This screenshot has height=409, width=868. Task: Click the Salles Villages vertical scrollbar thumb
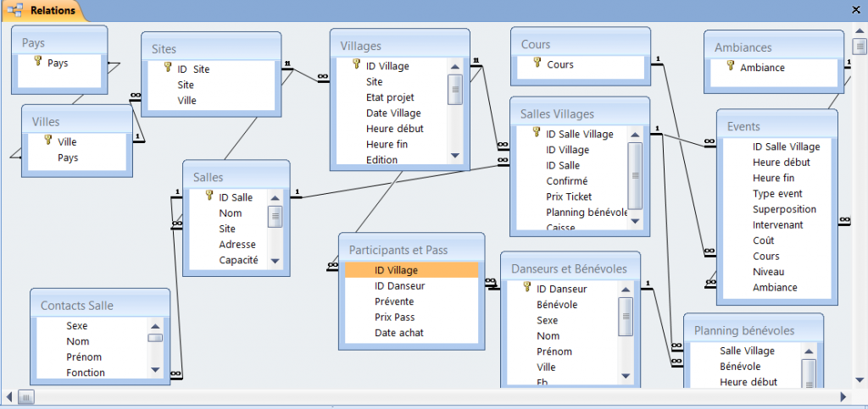tap(634, 174)
